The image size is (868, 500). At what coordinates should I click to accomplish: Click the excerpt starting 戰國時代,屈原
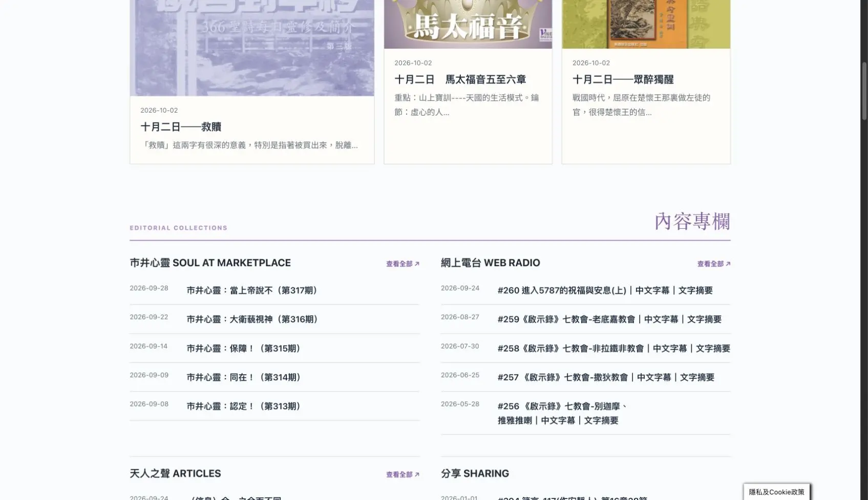click(x=641, y=105)
